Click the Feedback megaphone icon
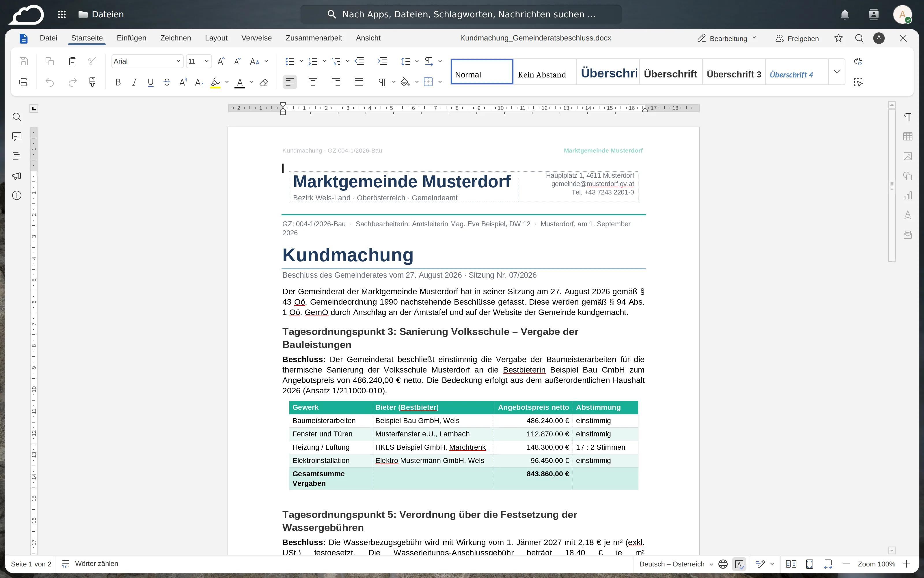The image size is (924, 578). pyautogui.click(x=16, y=176)
